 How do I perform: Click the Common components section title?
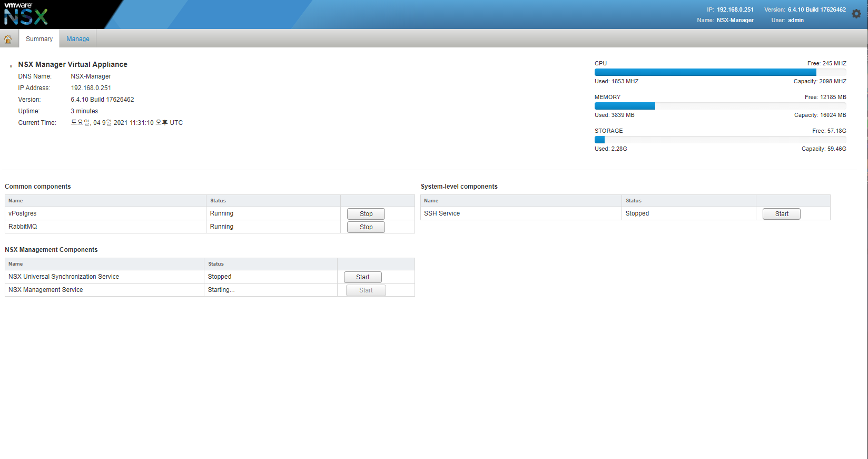(38, 187)
